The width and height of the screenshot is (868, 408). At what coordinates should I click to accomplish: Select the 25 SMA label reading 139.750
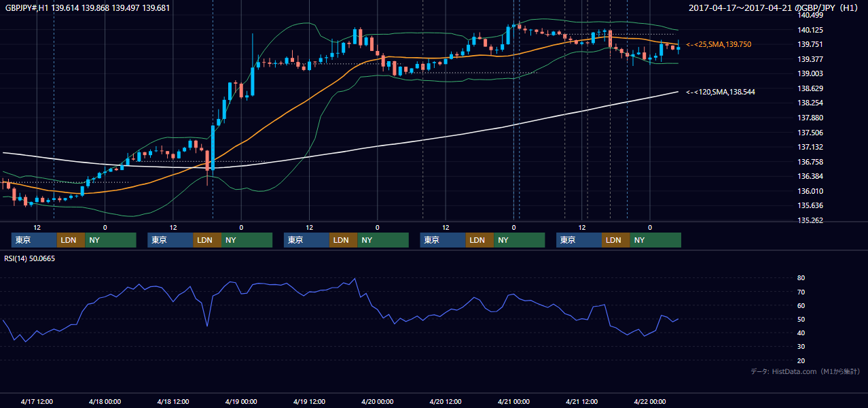(719, 44)
